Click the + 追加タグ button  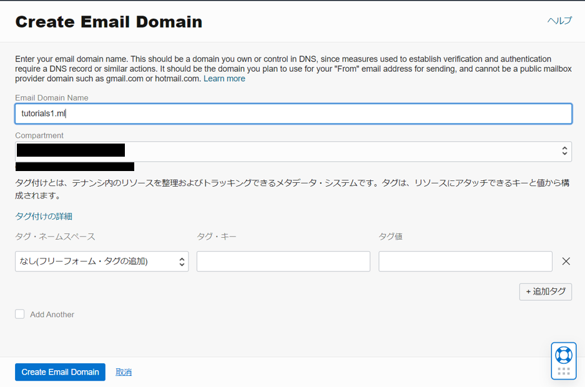(x=545, y=292)
